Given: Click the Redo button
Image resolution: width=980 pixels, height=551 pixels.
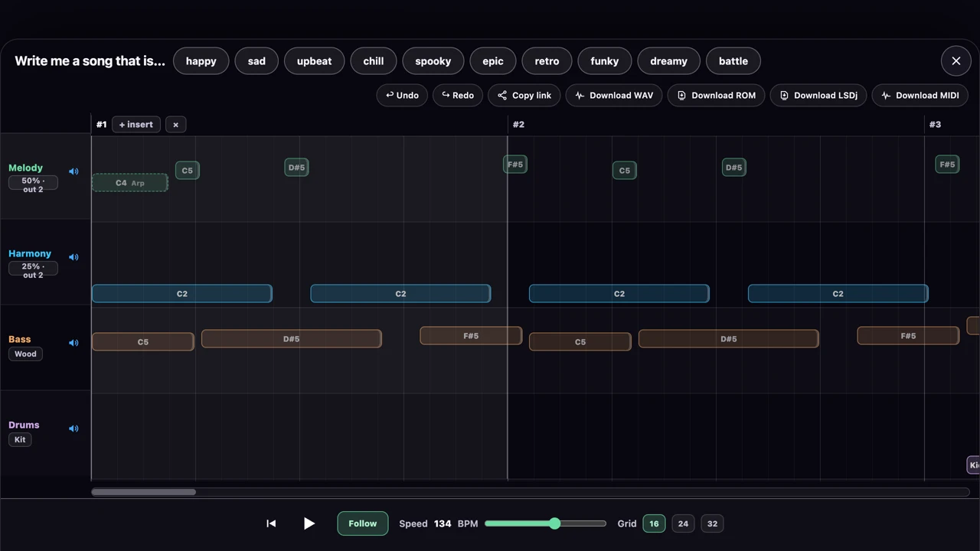Looking at the screenshot, I should pyautogui.click(x=458, y=96).
